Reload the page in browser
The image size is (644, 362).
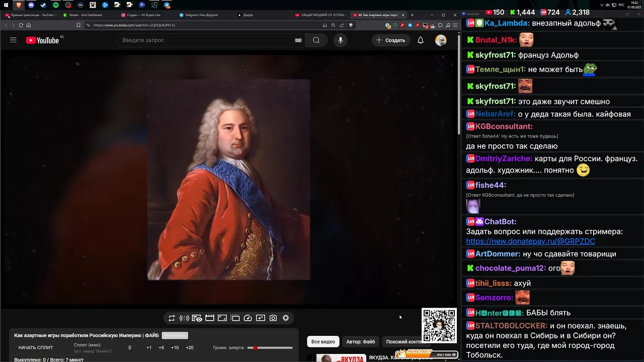[x=21, y=25]
